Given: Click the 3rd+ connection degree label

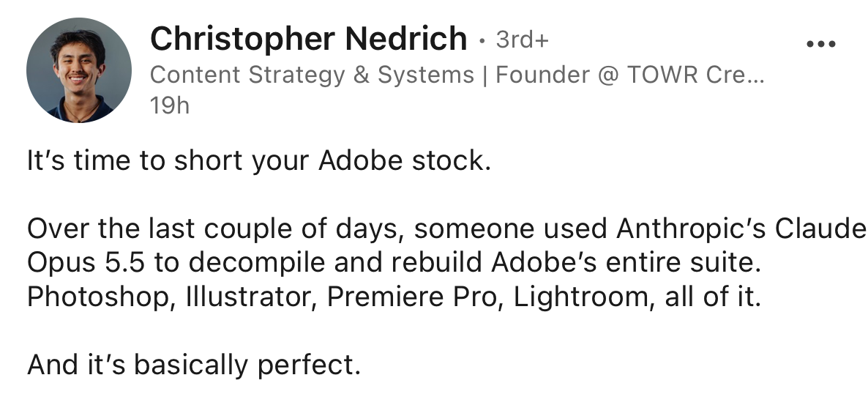Looking at the screenshot, I should click(522, 40).
